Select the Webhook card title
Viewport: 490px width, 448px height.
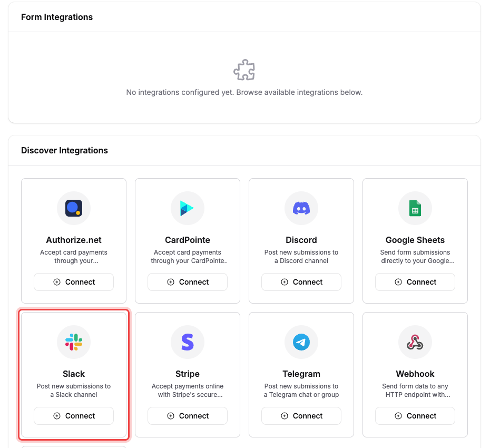pos(415,374)
